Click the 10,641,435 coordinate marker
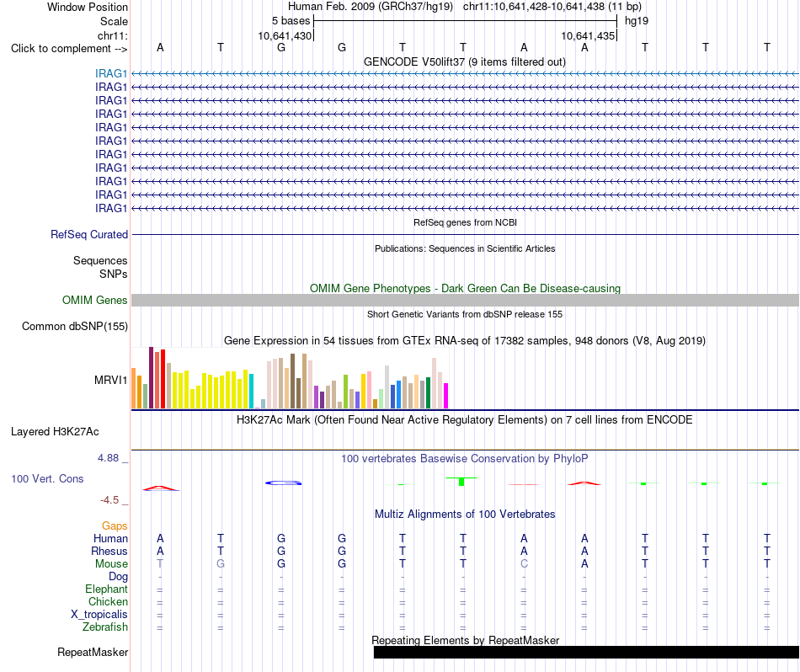Screen dimensions: 800x672 (588, 35)
